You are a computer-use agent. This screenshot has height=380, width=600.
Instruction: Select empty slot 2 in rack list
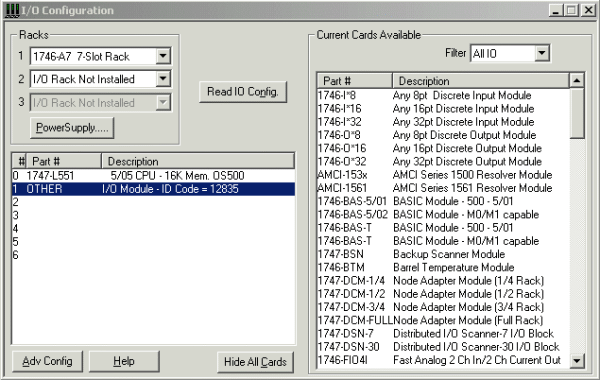153,202
